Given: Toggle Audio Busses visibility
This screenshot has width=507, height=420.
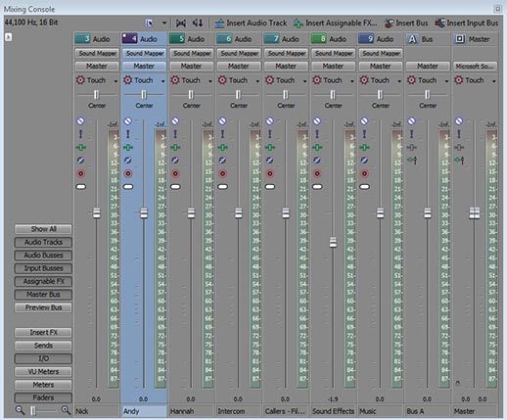Looking at the screenshot, I should (43, 256).
